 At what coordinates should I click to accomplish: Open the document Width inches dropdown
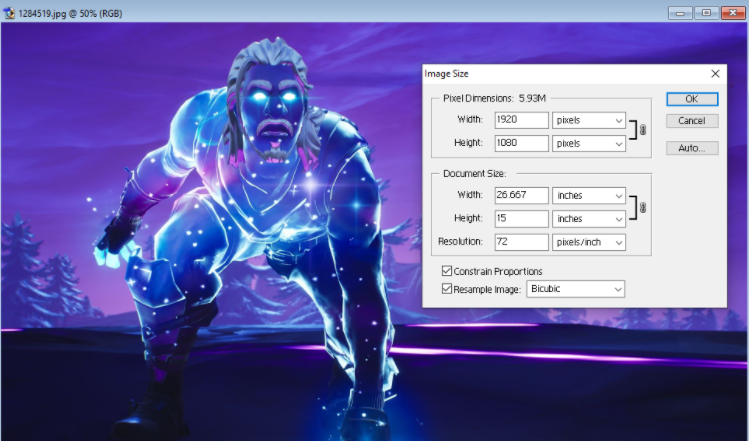[588, 195]
